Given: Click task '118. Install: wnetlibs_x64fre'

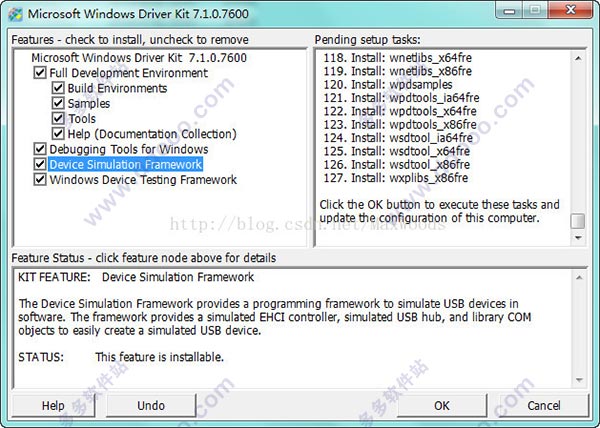Looking at the screenshot, I should [398, 58].
